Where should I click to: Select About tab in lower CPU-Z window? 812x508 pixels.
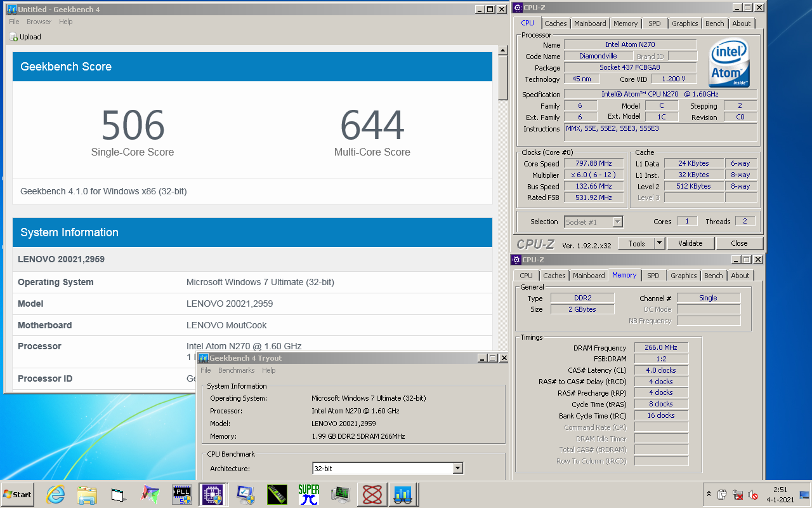click(740, 276)
